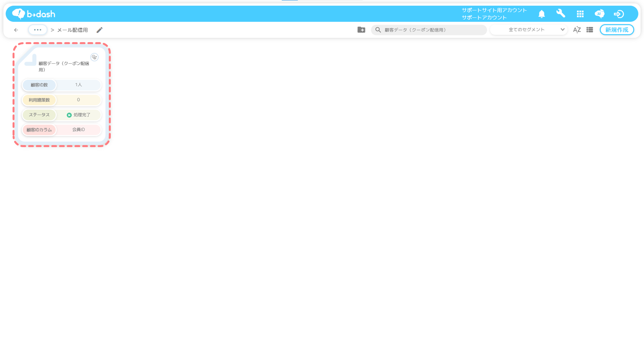Click the 処理完了 status indicator
The image size is (644, 362).
(79, 115)
